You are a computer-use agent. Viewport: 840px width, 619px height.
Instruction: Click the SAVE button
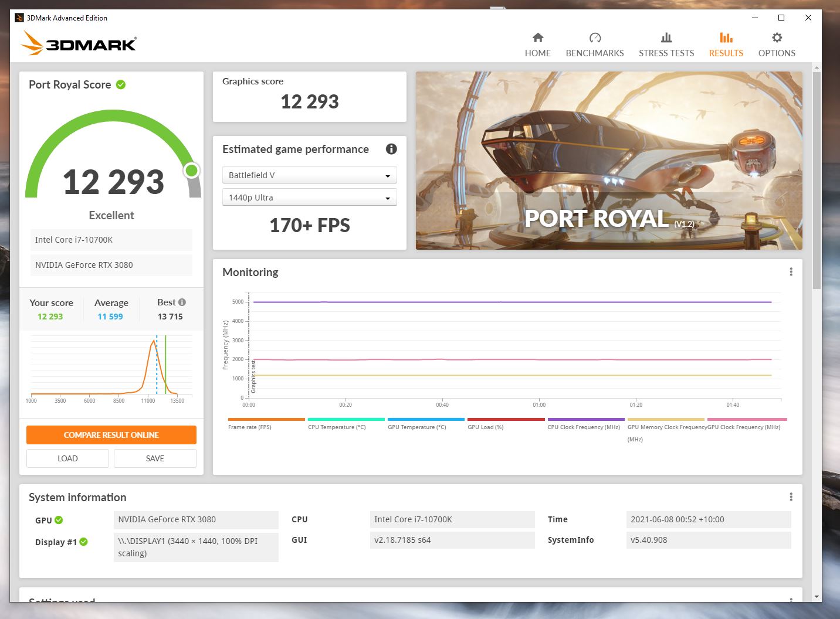pos(155,458)
